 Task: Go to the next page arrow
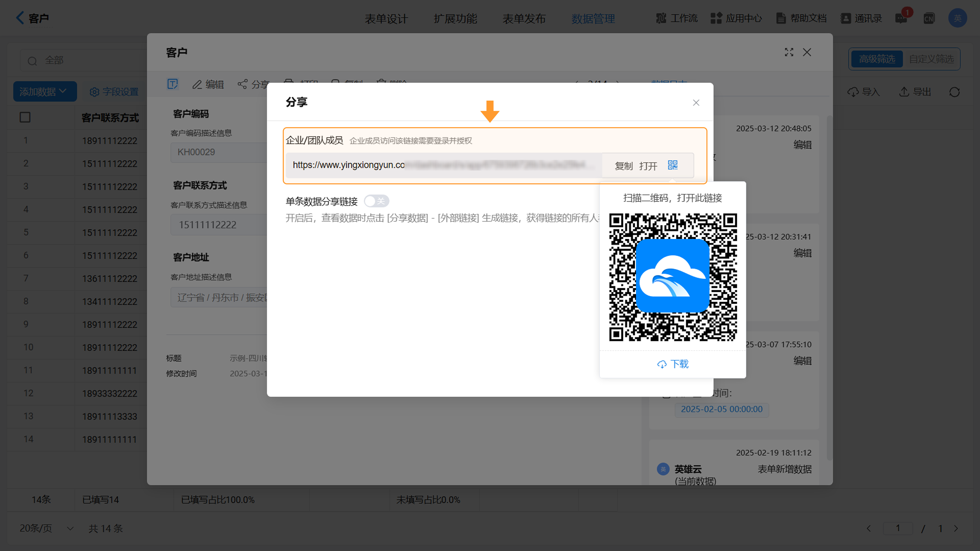[956, 528]
